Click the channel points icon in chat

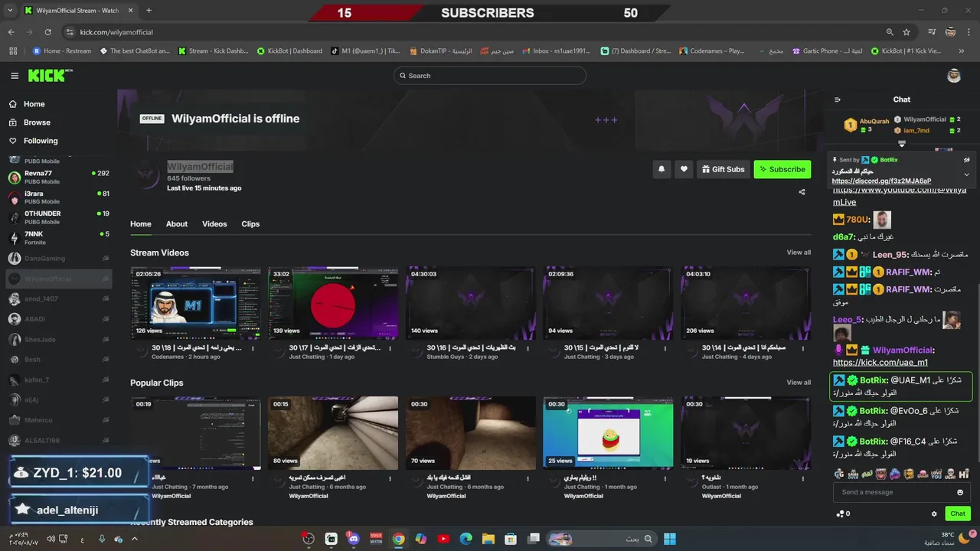tap(841, 514)
